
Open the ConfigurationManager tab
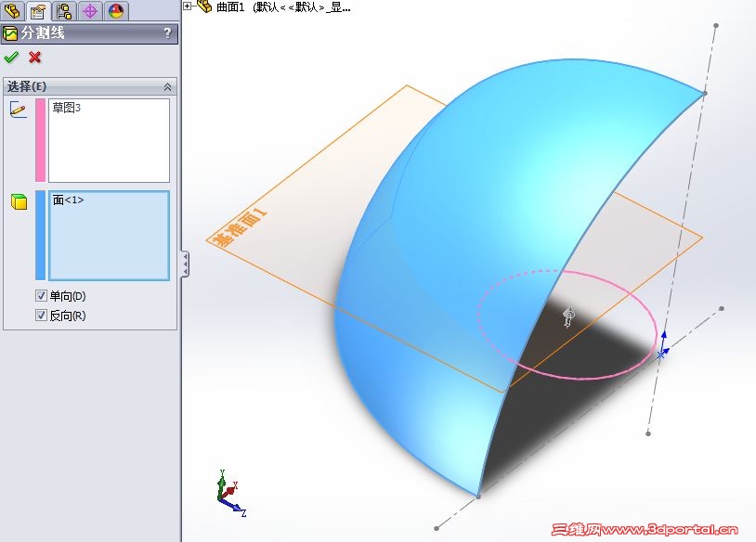click(64, 10)
